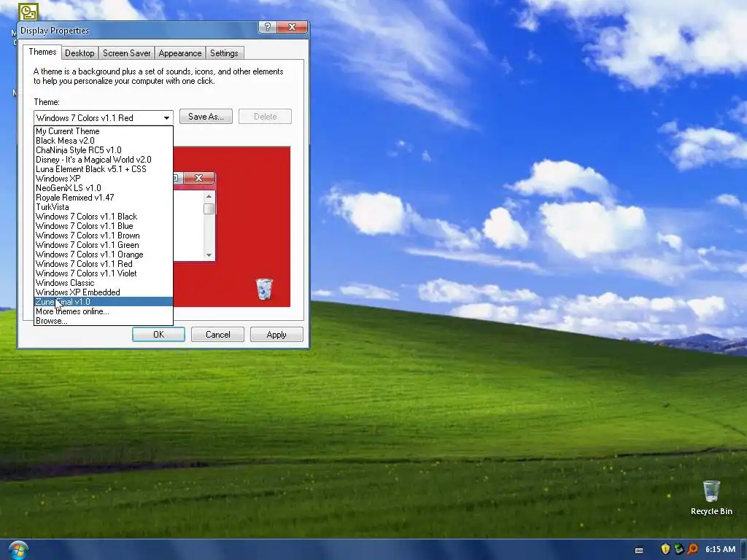Click the preview window's scroll down arrow

tap(209, 254)
